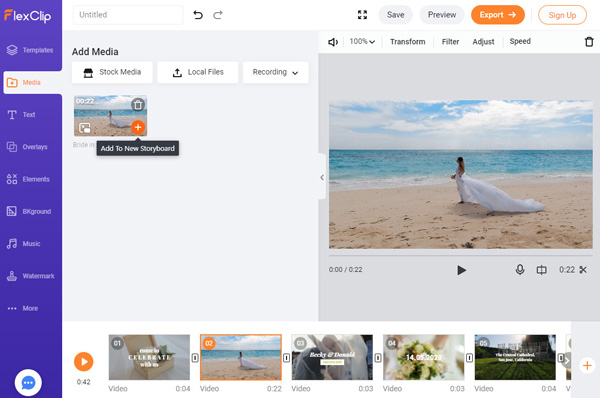Delete the beach clip from media
This screenshot has width=600, height=398.
138,104
